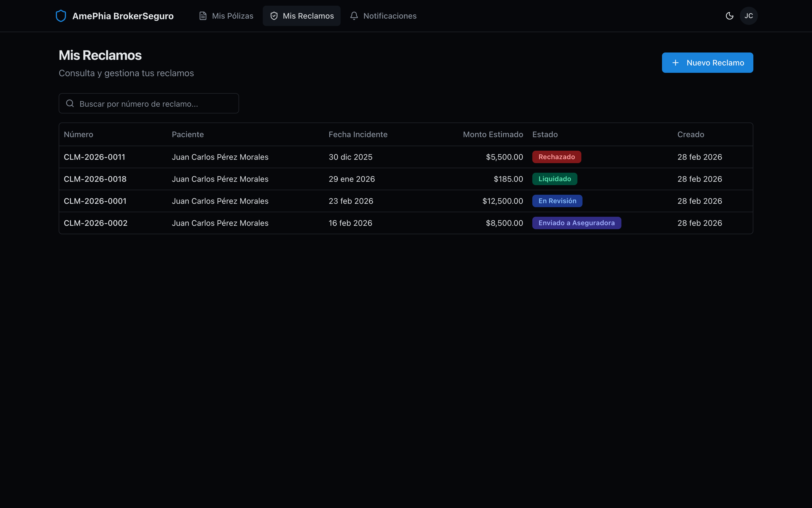The image size is (812, 508).
Task: Click the Estado column header
Action: [545, 134]
